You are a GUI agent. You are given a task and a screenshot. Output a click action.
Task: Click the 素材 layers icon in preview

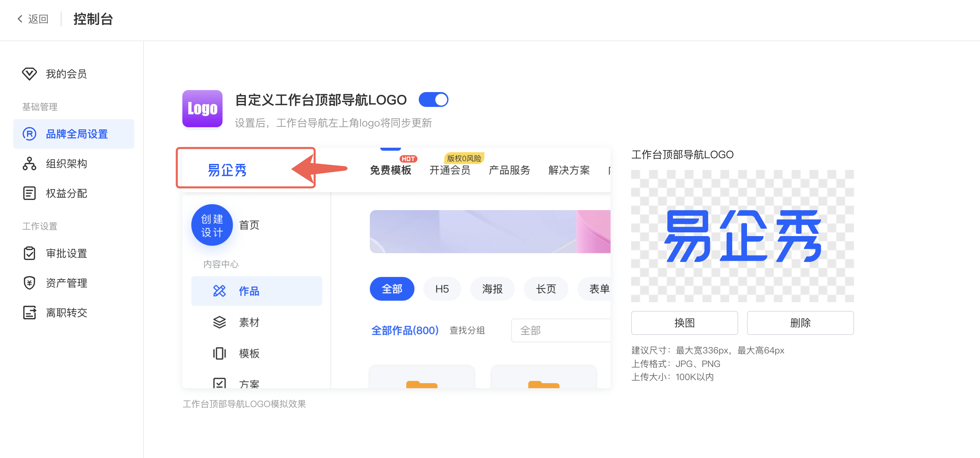click(219, 322)
